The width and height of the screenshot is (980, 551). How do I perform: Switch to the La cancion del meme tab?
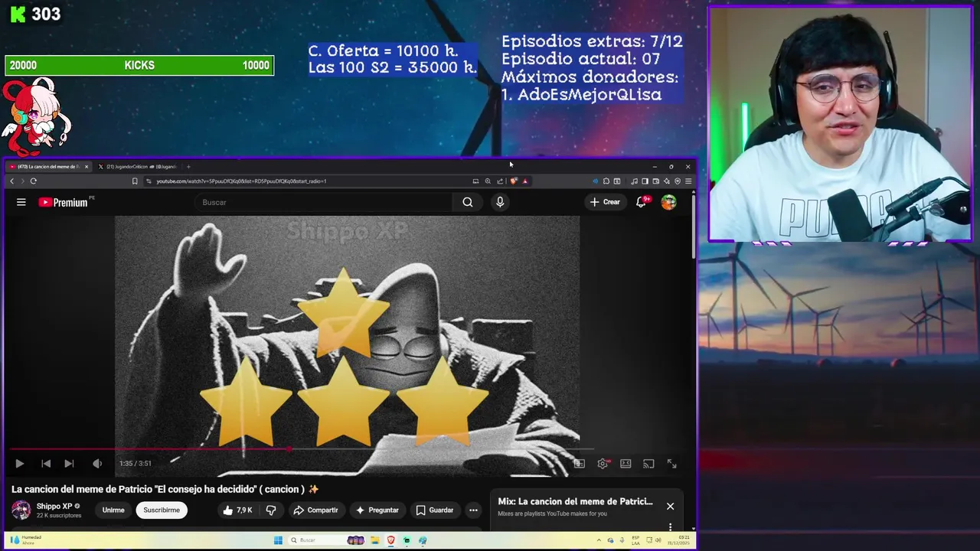point(47,167)
